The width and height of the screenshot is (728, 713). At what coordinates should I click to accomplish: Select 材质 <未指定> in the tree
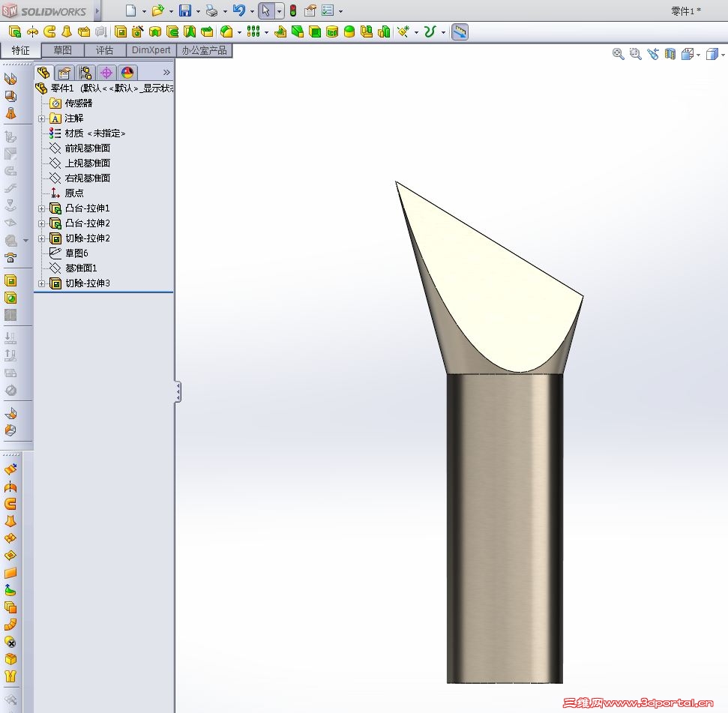pyautogui.click(x=87, y=133)
